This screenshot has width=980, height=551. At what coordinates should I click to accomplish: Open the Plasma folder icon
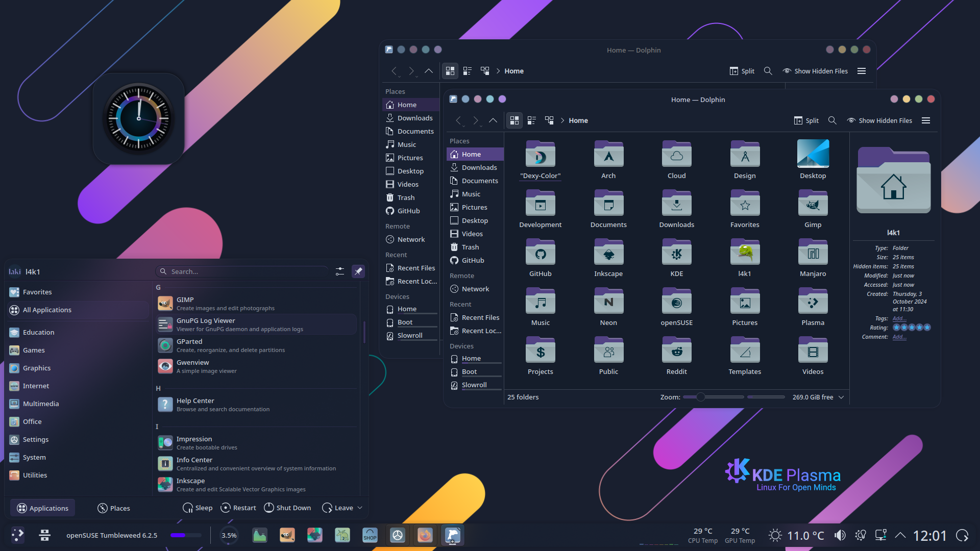[813, 300]
